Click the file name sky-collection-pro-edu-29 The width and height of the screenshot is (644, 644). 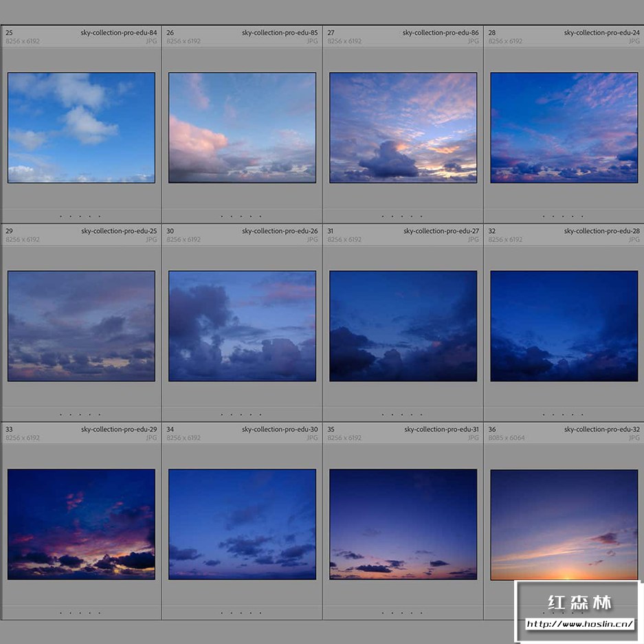pyautogui.click(x=119, y=430)
